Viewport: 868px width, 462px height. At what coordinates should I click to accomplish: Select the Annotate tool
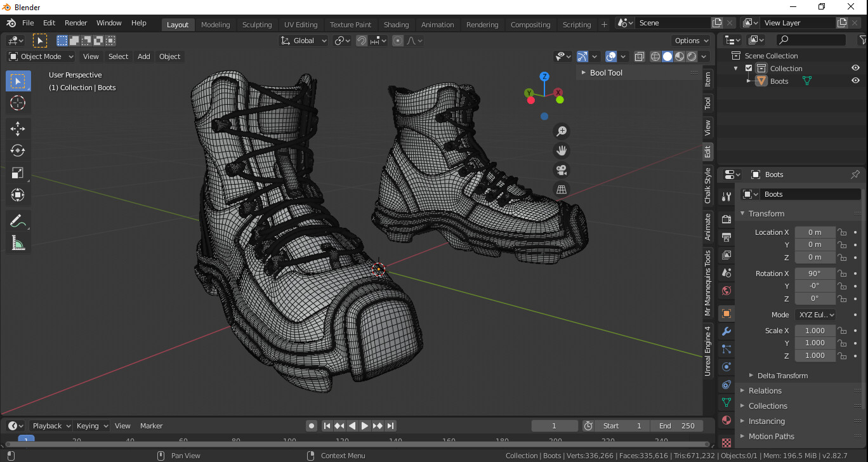[x=18, y=220]
